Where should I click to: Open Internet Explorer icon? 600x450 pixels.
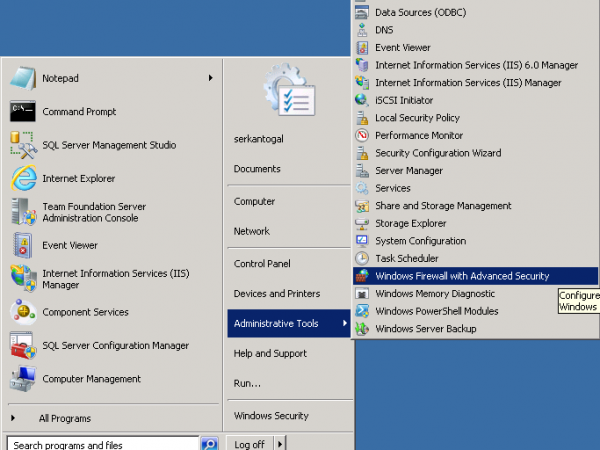(23, 178)
